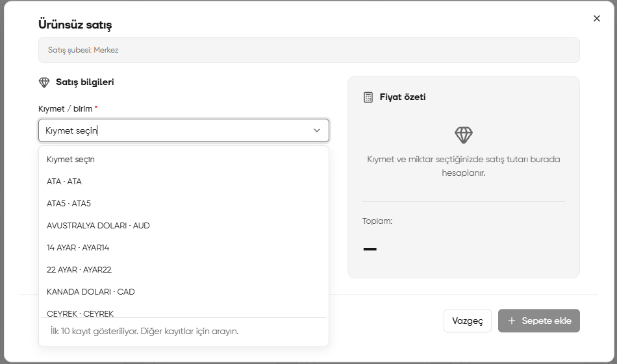Choose ÇEYREK · ÇEYREK option
The height and width of the screenshot is (364, 617).
[183, 311]
